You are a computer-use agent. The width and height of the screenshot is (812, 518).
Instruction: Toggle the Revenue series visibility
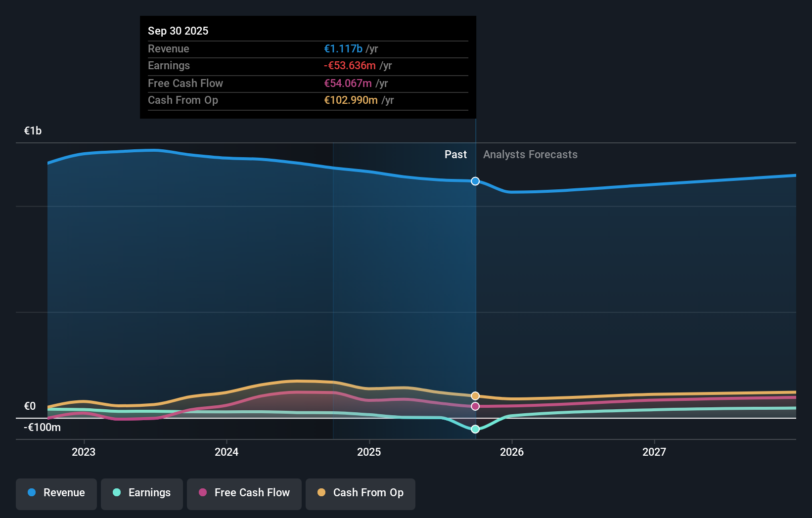point(56,493)
